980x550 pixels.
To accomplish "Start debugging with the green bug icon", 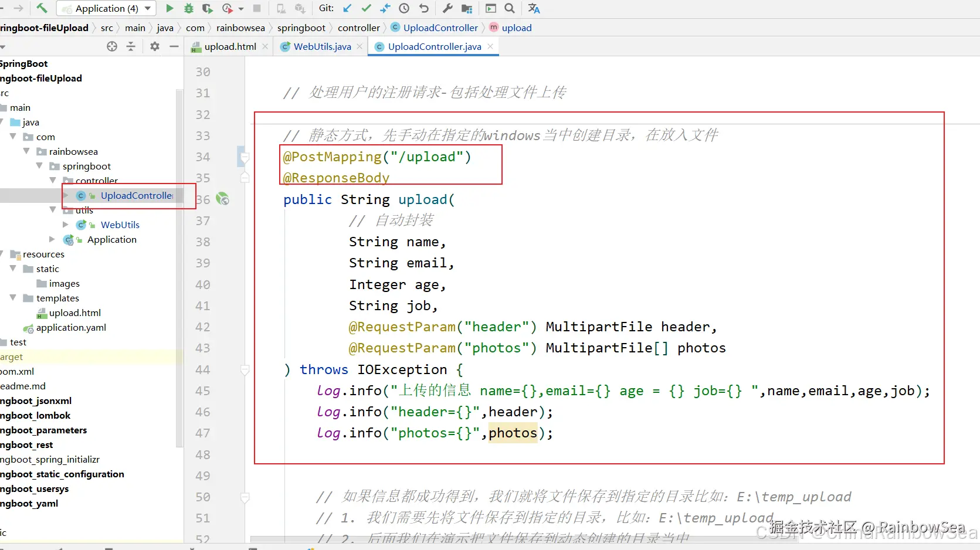I will point(189,8).
